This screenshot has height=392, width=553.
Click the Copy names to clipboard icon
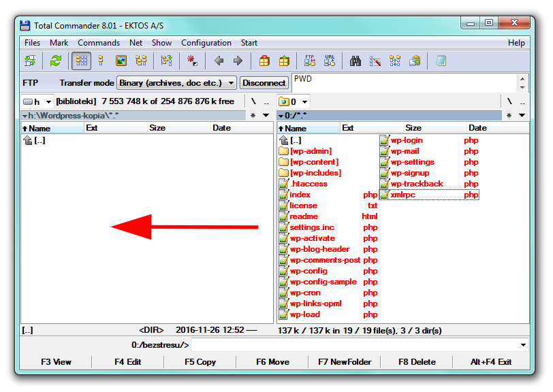415,61
